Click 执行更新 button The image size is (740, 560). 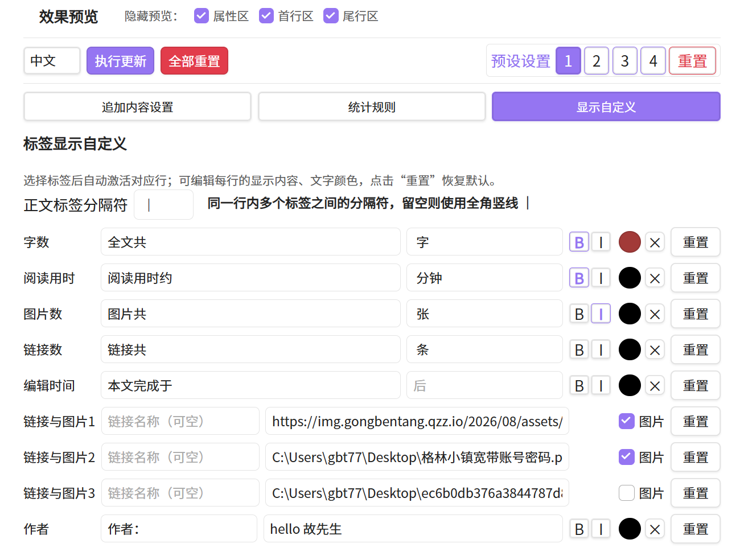120,61
